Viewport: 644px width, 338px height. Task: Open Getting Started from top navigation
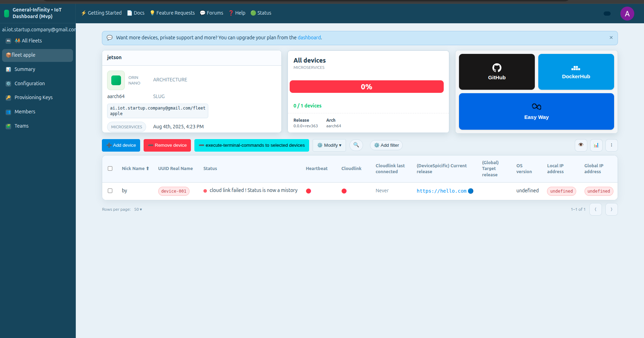pyautogui.click(x=101, y=13)
